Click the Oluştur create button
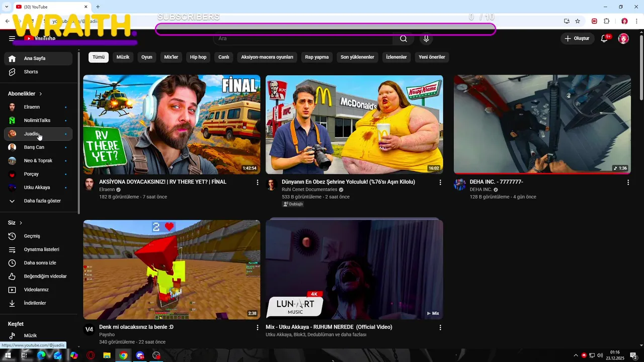 pyautogui.click(x=578, y=38)
